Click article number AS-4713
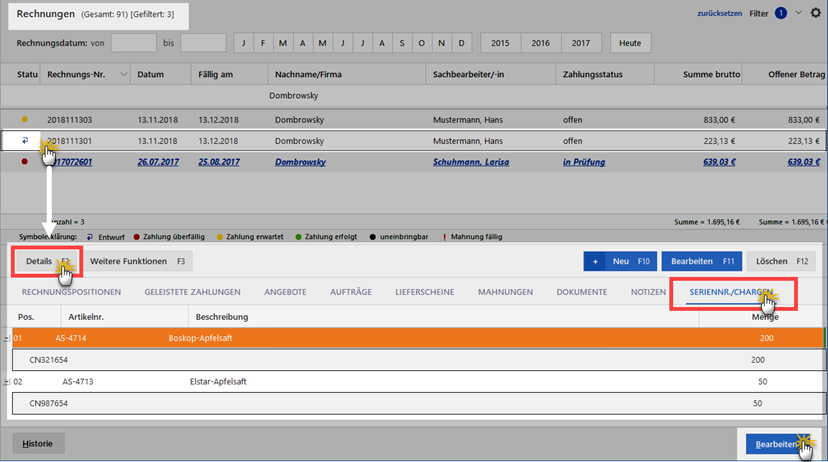 coord(78,381)
